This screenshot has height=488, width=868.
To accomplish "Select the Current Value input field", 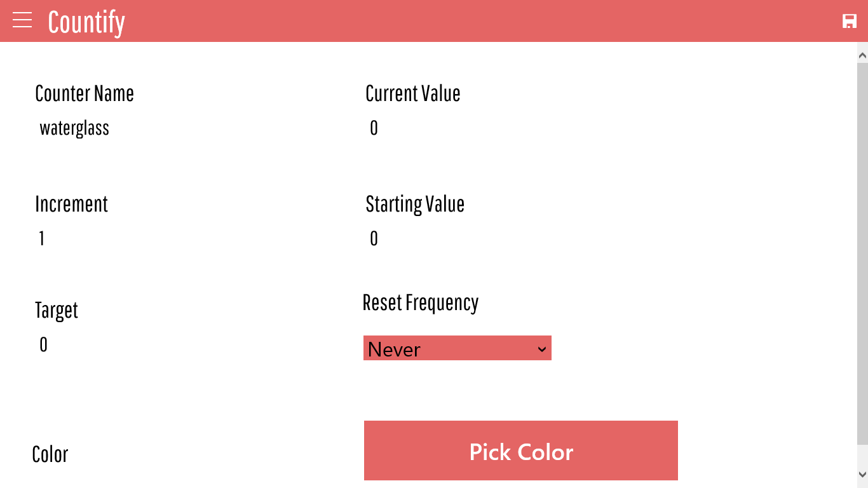I will pyautogui.click(x=445, y=128).
